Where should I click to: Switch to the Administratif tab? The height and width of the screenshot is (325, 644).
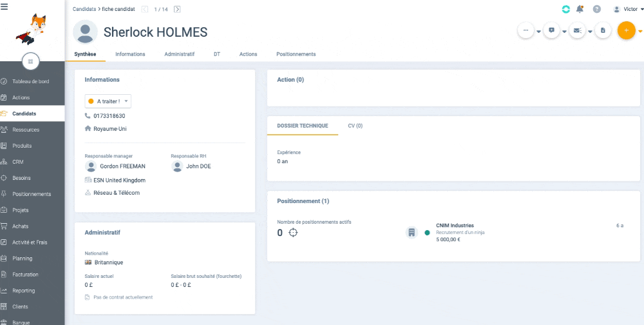click(x=179, y=54)
